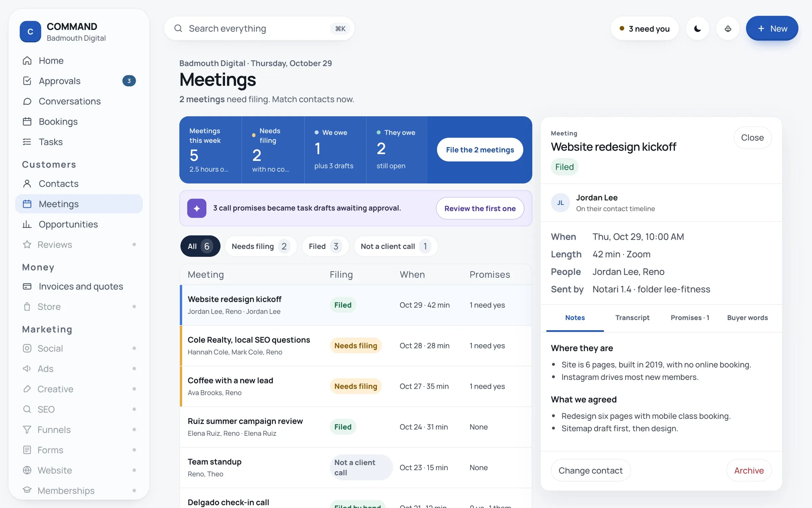This screenshot has width=812, height=508.
Task: Archive this meeting
Action: coord(749,470)
